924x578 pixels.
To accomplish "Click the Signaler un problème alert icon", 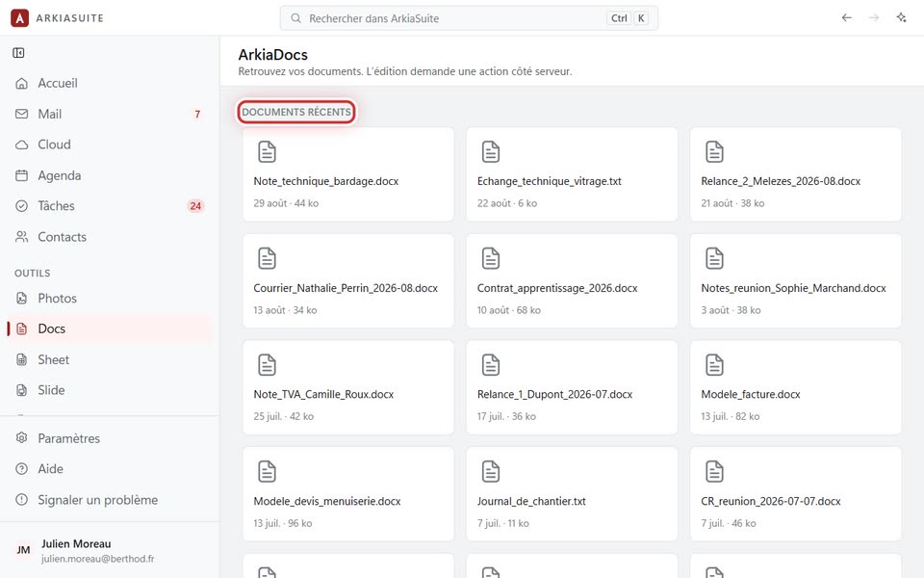I will (x=22, y=500).
